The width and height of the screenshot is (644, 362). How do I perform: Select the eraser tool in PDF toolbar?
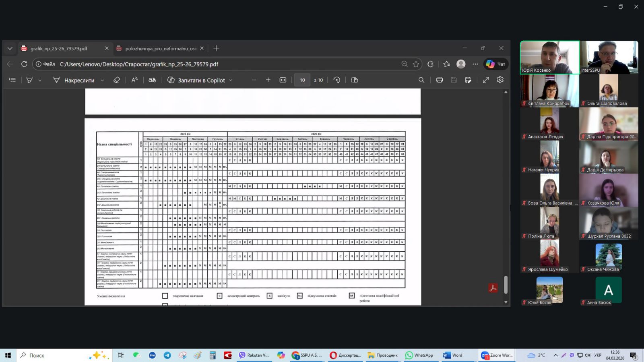point(117,80)
